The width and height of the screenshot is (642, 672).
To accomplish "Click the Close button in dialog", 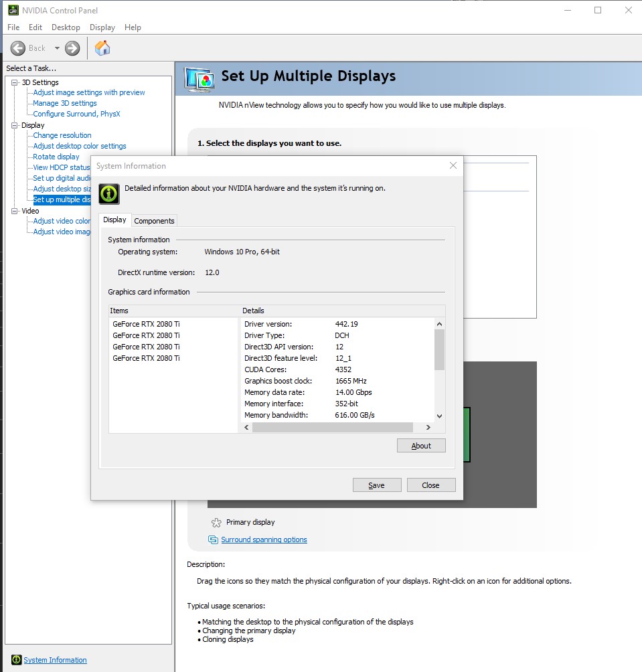I will 430,485.
